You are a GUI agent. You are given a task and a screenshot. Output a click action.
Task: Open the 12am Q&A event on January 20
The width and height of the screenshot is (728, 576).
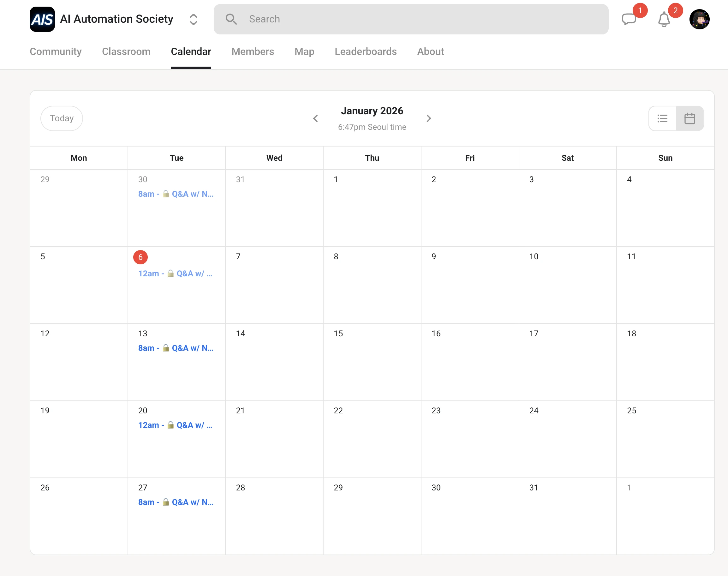(175, 425)
